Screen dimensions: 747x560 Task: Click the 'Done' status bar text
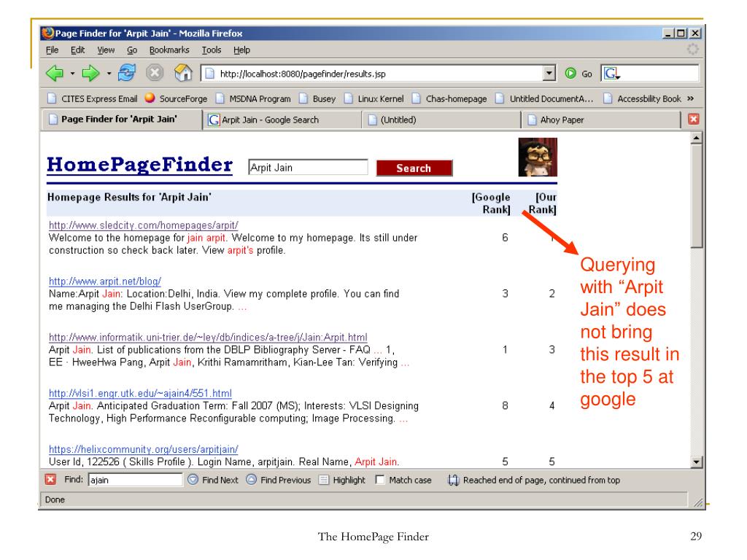tap(55, 499)
